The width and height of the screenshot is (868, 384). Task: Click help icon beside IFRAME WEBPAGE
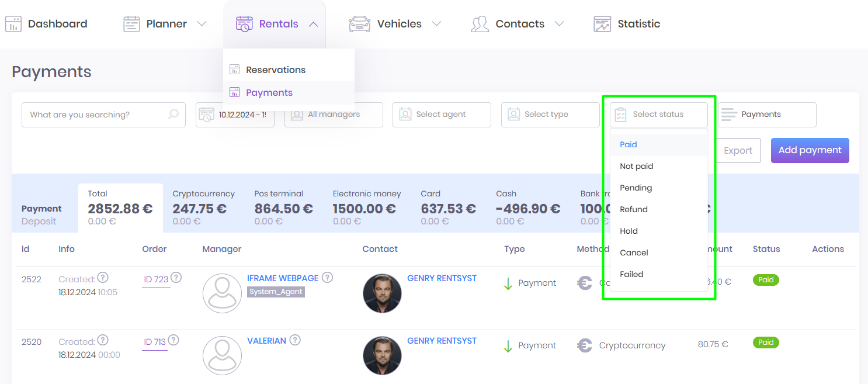328,278
